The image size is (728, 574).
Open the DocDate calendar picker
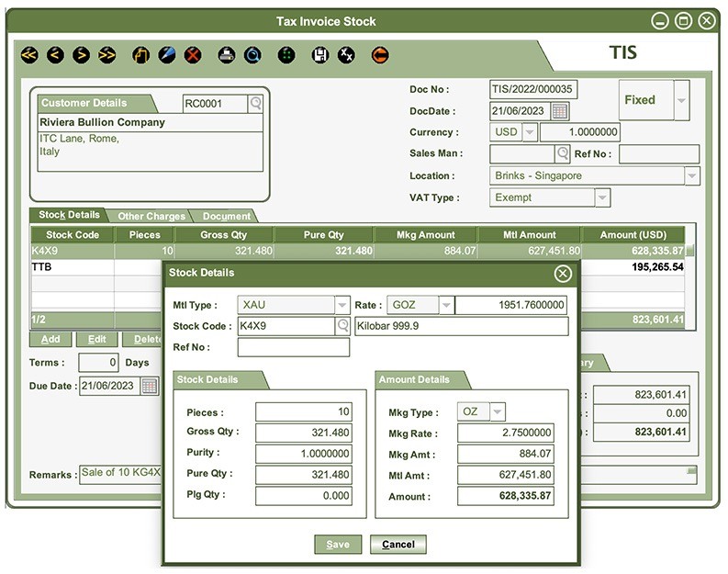pyautogui.click(x=560, y=111)
